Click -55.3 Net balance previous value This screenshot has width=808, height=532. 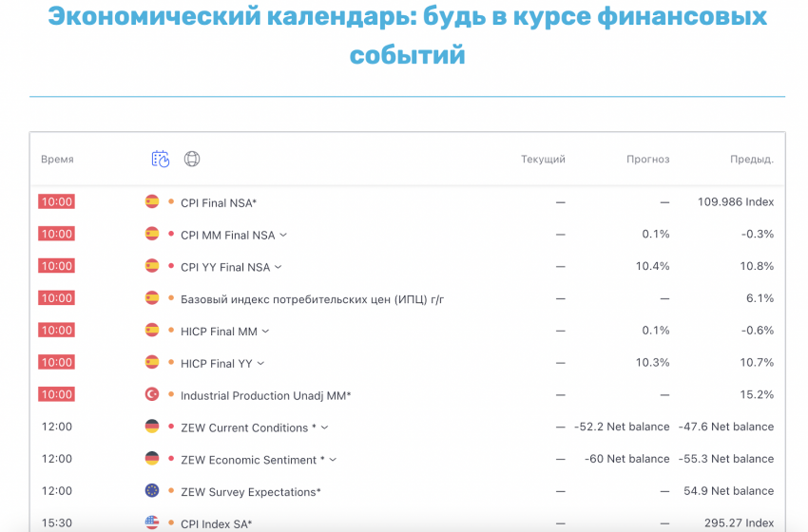tap(726, 459)
